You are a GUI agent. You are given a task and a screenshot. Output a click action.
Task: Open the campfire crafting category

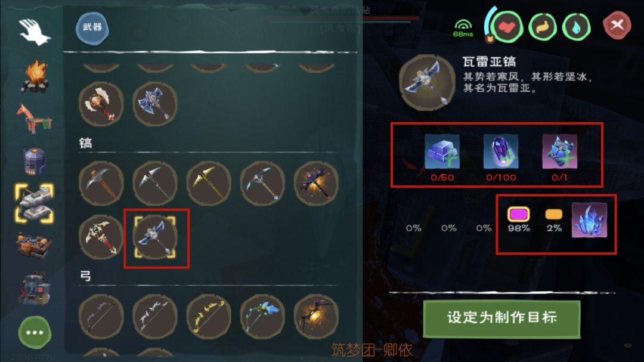pyautogui.click(x=35, y=76)
